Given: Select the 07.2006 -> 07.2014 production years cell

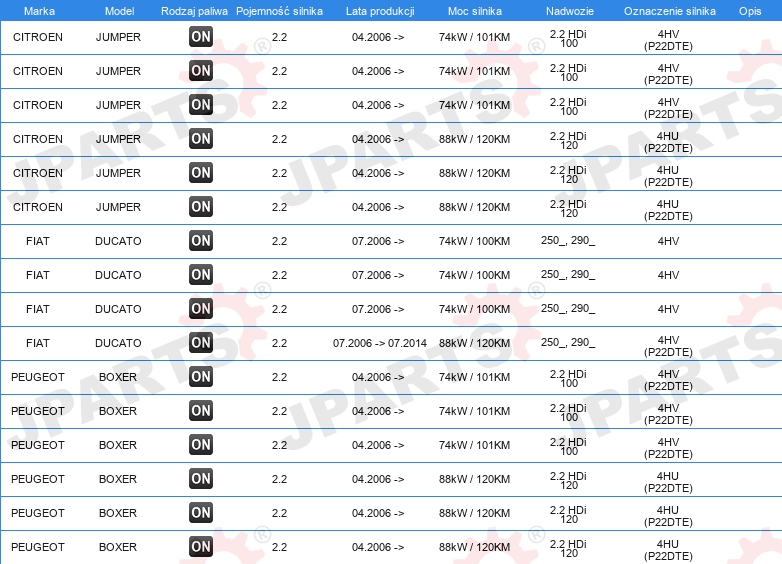Looking at the screenshot, I should coord(380,343).
